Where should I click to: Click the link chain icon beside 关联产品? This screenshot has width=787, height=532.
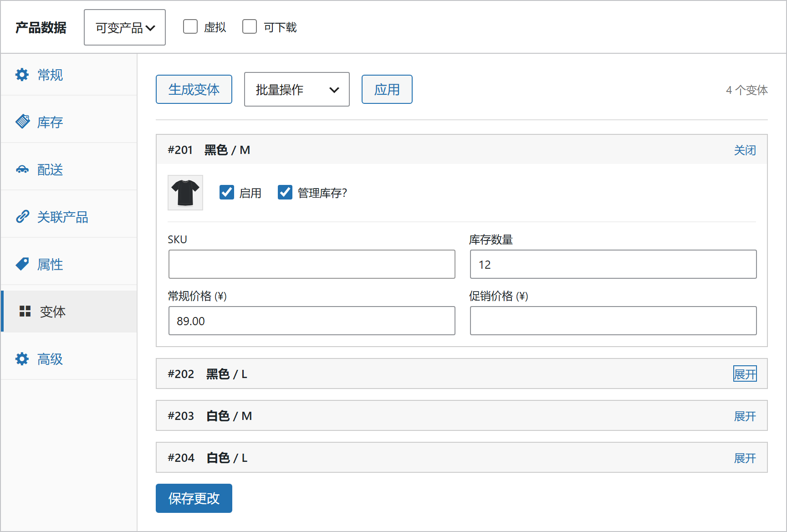(22, 216)
